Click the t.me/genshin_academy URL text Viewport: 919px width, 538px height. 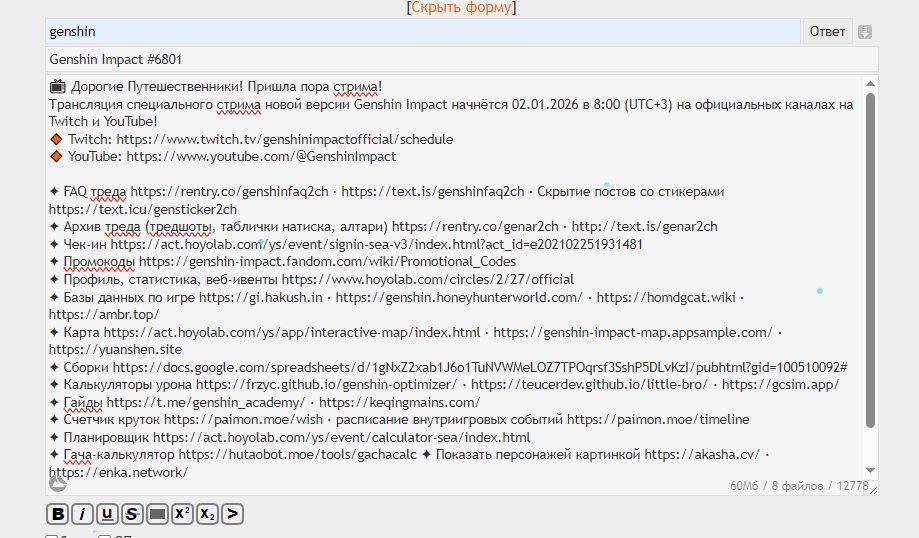(206, 403)
